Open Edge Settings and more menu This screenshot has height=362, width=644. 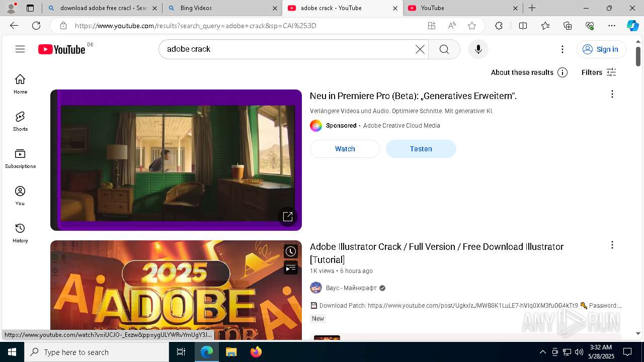(612, 26)
